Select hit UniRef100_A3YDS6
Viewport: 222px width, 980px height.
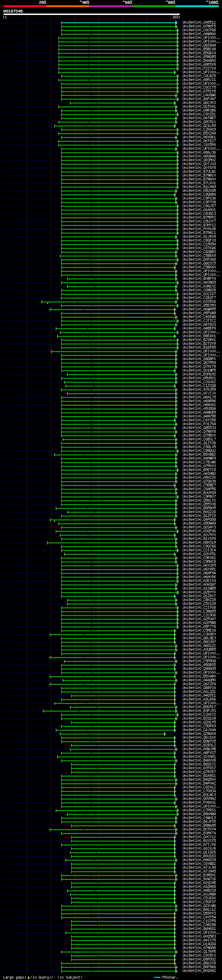pyautogui.click(x=199, y=302)
